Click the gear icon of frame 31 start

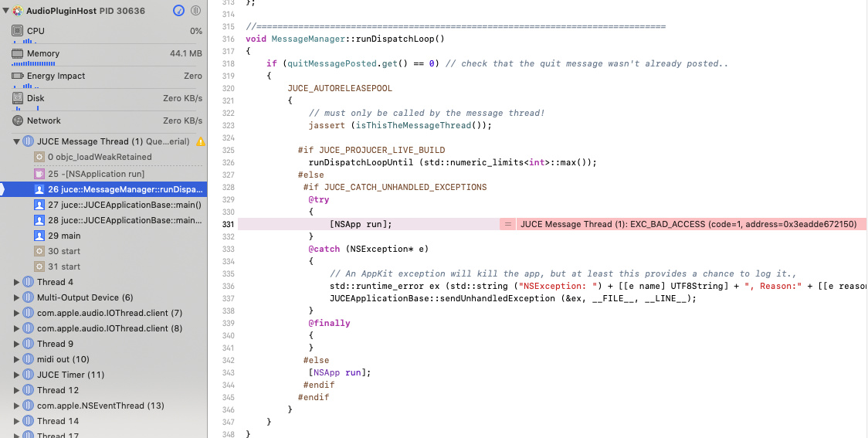point(39,267)
